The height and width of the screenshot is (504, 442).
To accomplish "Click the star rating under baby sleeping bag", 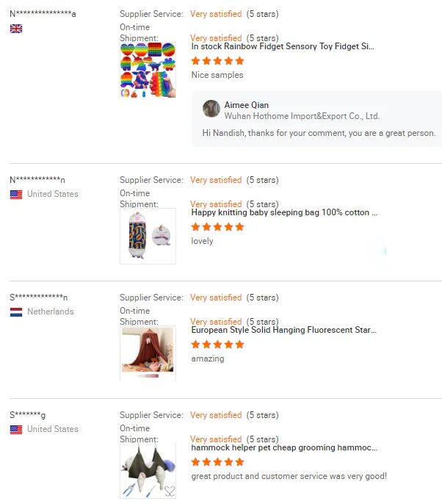I will [x=217, y=227].
